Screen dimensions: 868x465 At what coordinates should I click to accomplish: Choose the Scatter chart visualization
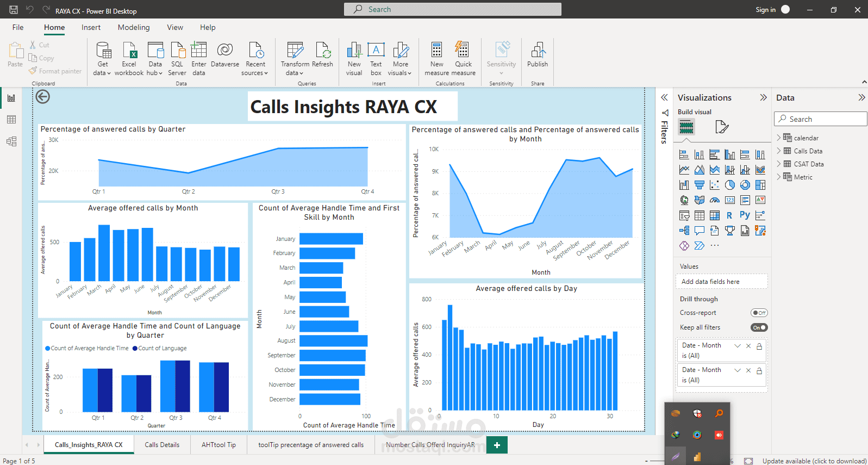[x=715, y=185]
